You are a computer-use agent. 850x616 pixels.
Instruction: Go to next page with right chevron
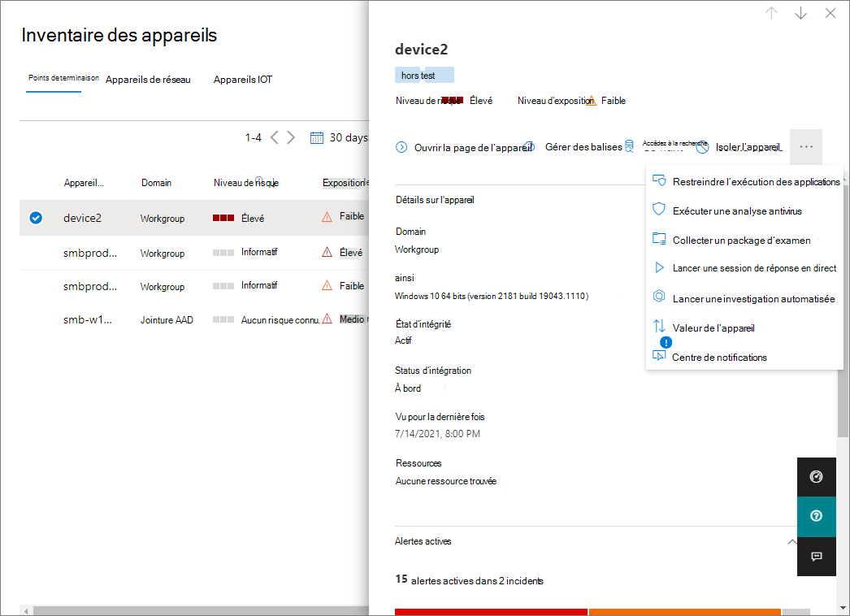(x=291, y=137)
